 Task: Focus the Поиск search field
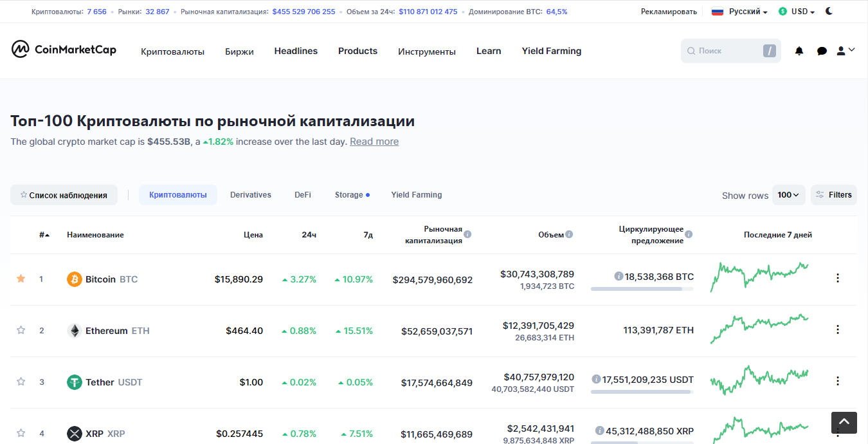click(x=731, y=51)
